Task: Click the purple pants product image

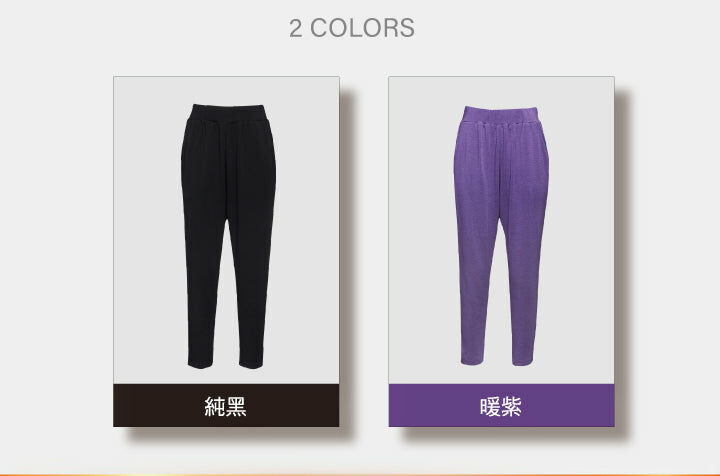Action: [x=501, y=236]
